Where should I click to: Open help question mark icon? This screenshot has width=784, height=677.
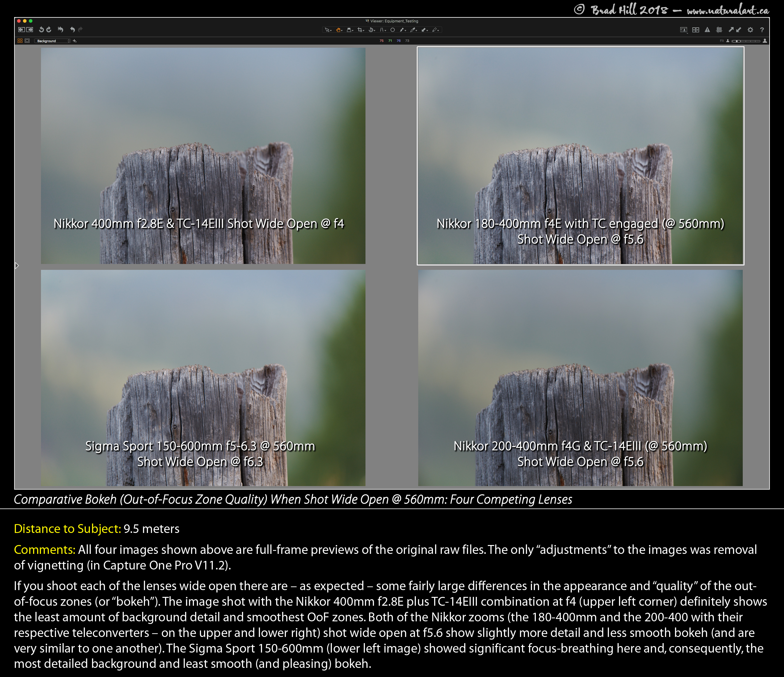[762, 30]
